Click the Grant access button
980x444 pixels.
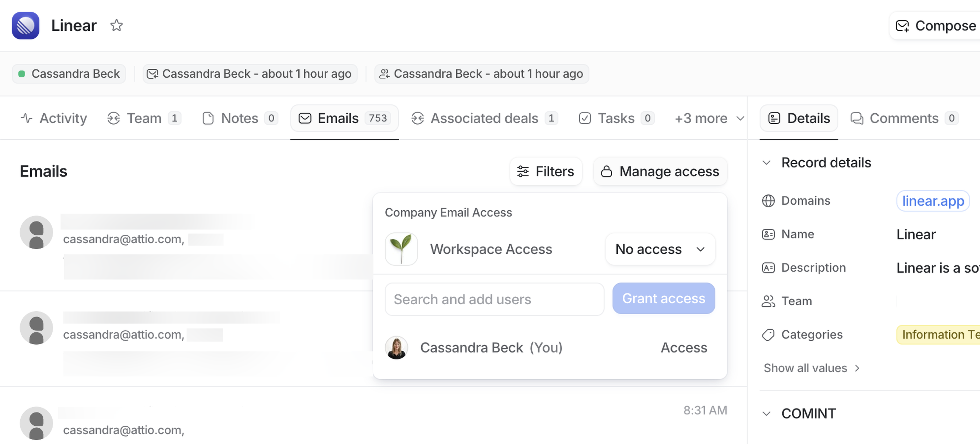pos(664,299)
